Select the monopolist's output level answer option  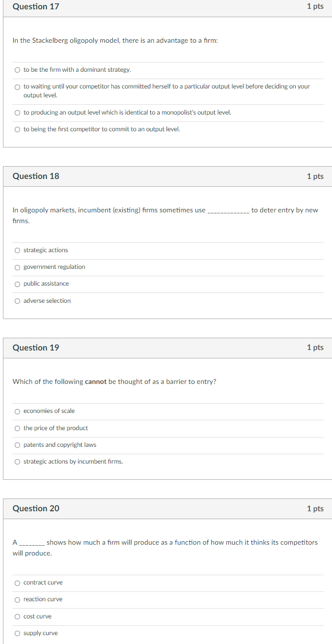pos(17,112)
